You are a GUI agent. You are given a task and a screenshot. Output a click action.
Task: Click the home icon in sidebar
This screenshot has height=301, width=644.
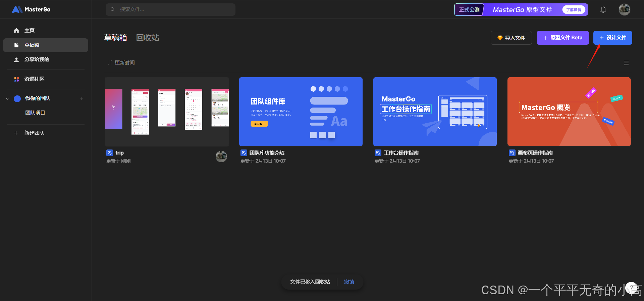tap(16, 31)
